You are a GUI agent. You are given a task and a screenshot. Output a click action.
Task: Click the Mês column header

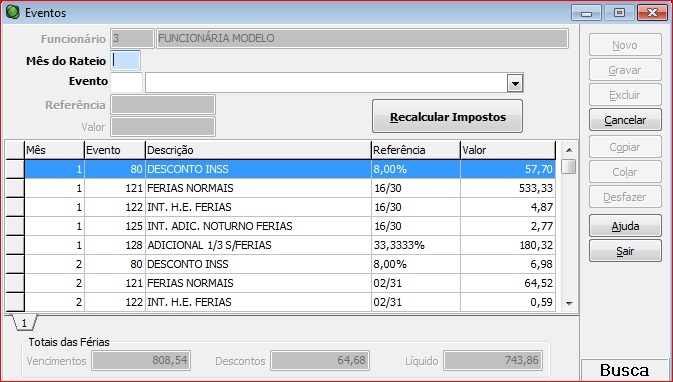(x=54, y=150)
